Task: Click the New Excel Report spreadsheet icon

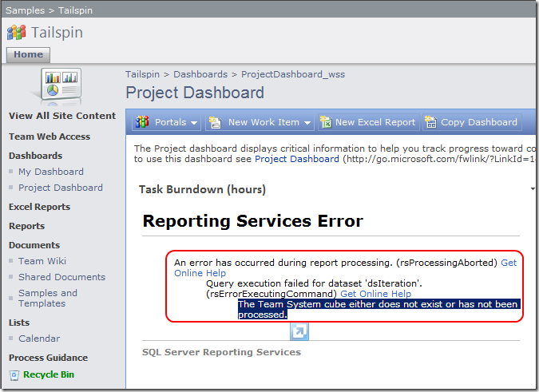Action: point(326,122)
